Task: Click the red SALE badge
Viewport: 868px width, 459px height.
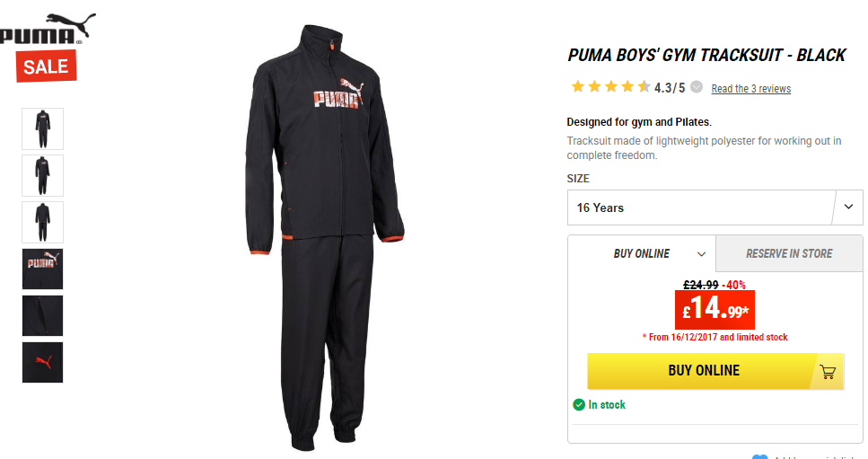Action: pyautogui.click(x=46, y=66)
